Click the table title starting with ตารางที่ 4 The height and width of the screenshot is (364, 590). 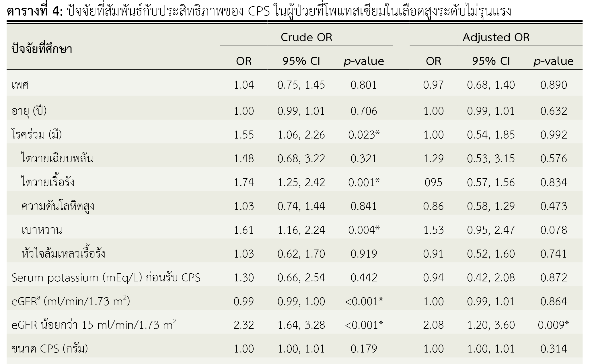[x=258, y=11]
